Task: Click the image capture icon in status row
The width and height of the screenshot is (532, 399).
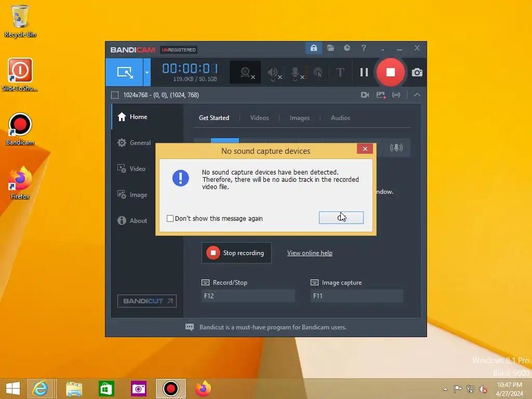Action: pyautogui.click(x=381, y=95)
